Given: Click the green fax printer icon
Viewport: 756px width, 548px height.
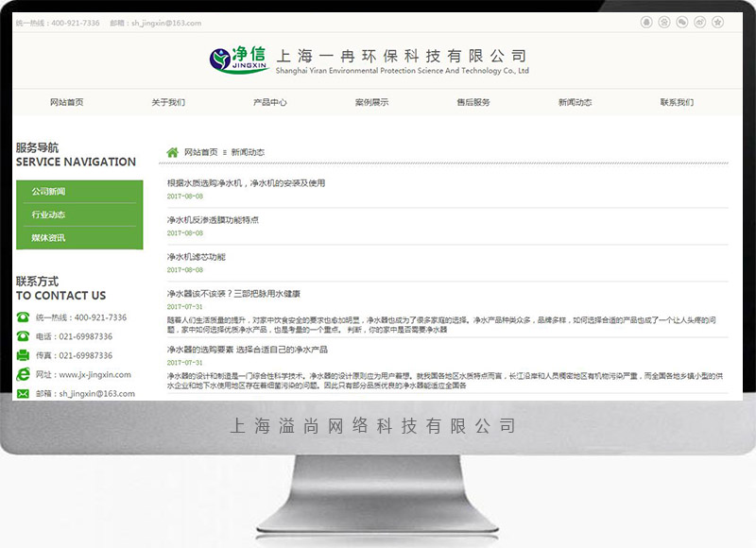Looking at the screenshot, I should 23,355.
